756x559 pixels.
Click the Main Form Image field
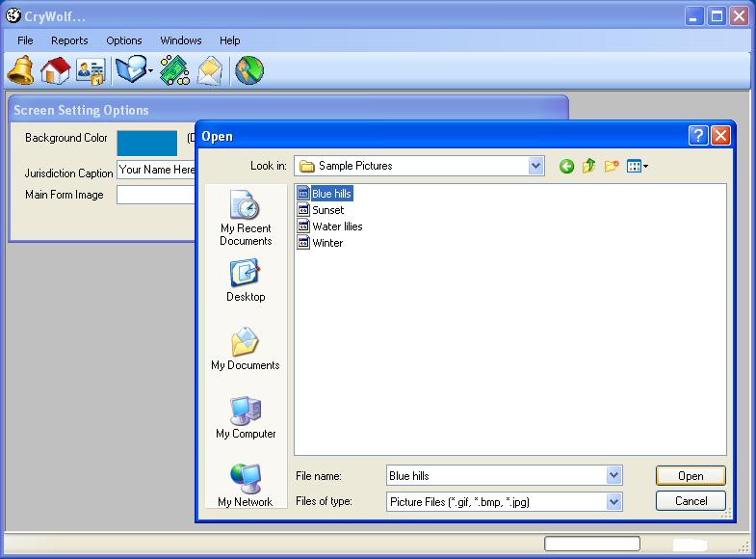[156, 195]
